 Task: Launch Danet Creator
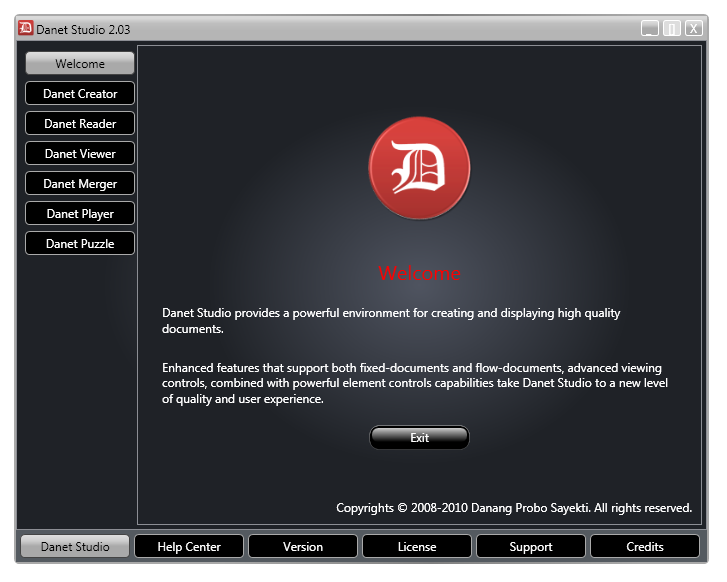coord(80,93)
